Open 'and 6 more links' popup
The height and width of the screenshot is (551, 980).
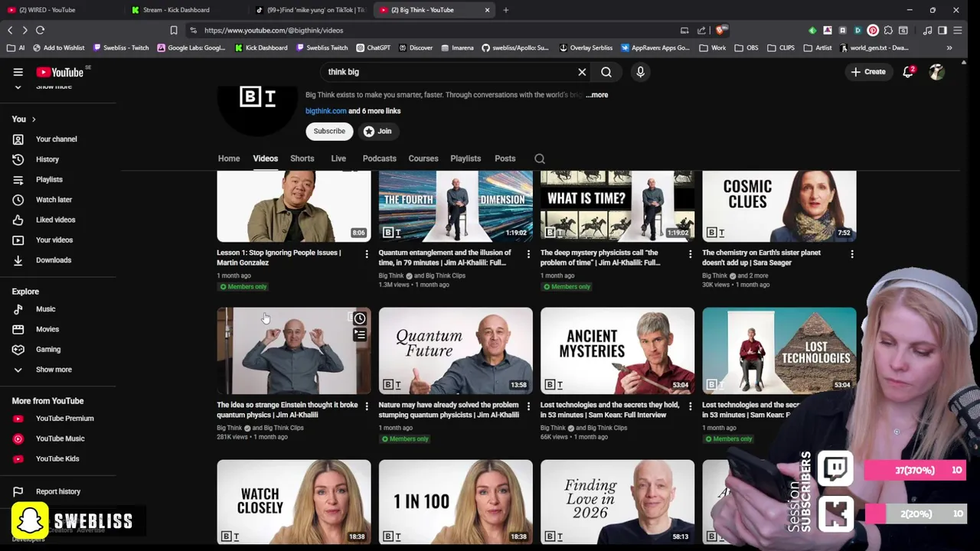click(374, 111)
